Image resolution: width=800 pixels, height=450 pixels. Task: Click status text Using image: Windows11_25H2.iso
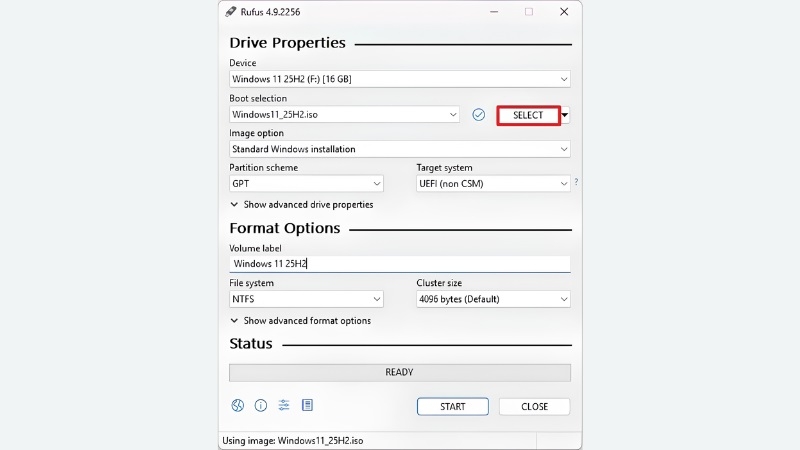point(293,441)
